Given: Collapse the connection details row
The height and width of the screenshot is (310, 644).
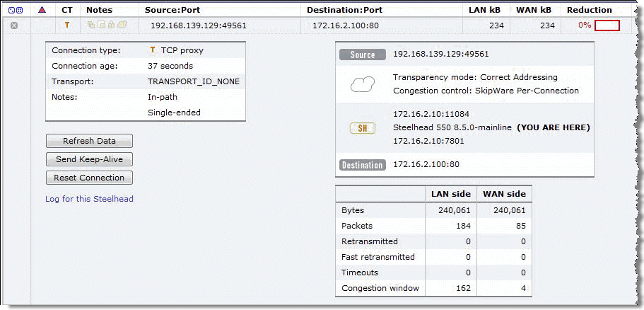Looking at the screenshot, I should 14,25.
